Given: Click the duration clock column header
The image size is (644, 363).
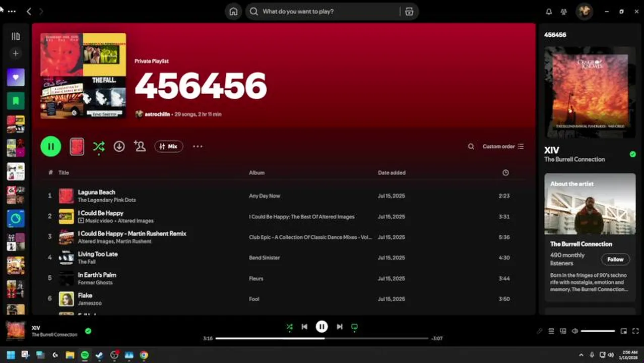Looking at the screenshot, I should pyautogui.click(x=505, y=172).
